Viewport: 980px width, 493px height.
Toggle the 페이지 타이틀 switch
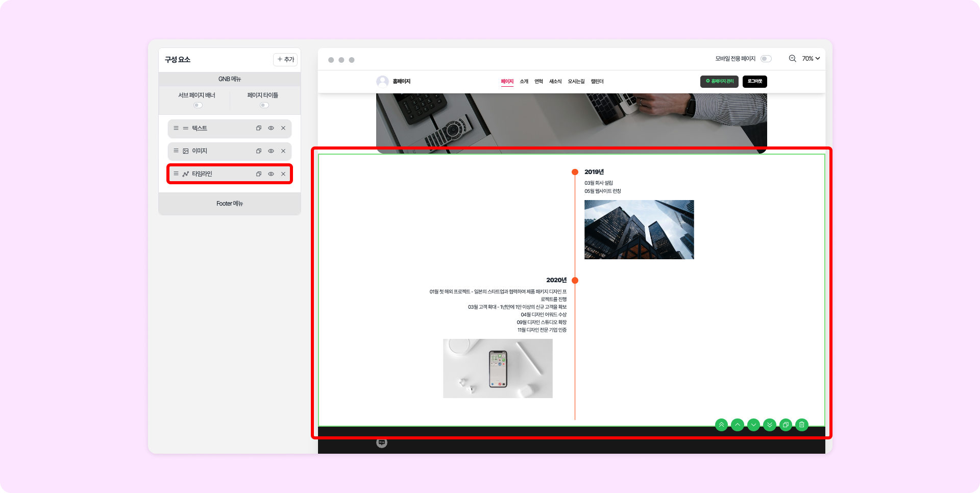coord(264,105)
